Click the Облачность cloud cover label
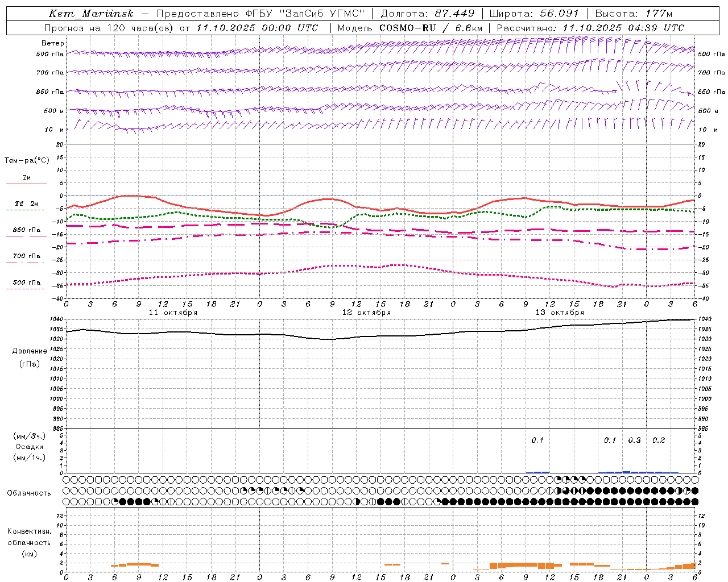The height and width of the screenshot is (582, 728). click(29, 493)
